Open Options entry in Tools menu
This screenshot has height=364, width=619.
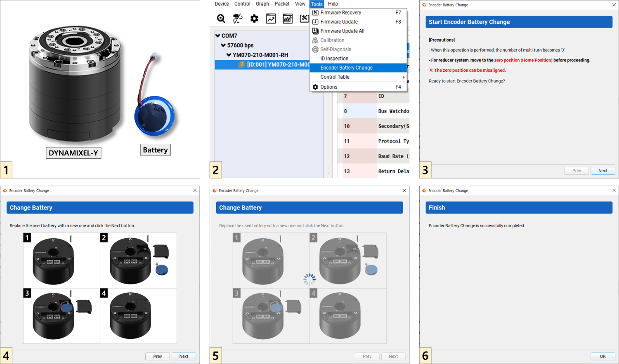[358, 87]
